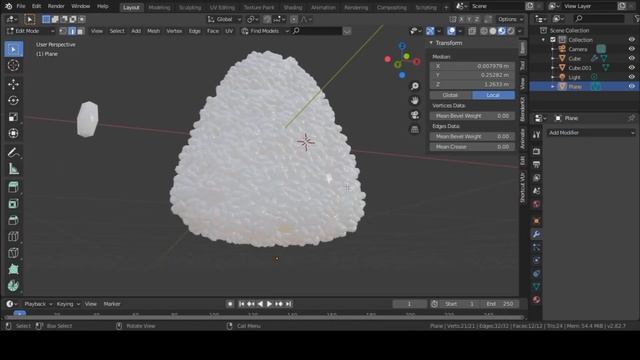Collapse the Transform panel
This screenshot has height=360, width=640.
431,43
